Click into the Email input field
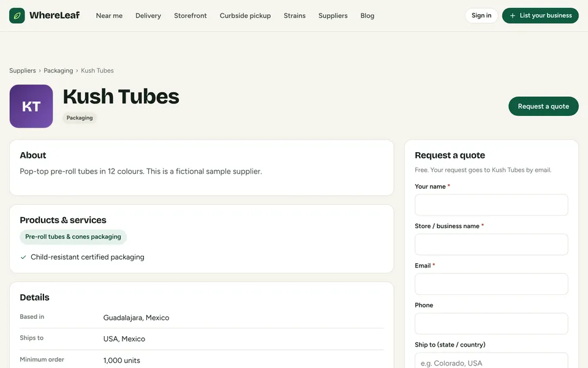 pos(491,284)
